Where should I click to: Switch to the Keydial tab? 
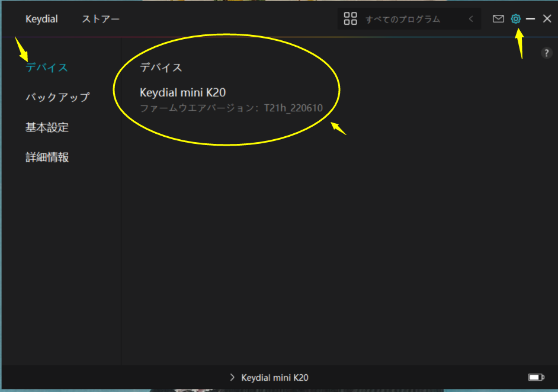pos(41,19)
